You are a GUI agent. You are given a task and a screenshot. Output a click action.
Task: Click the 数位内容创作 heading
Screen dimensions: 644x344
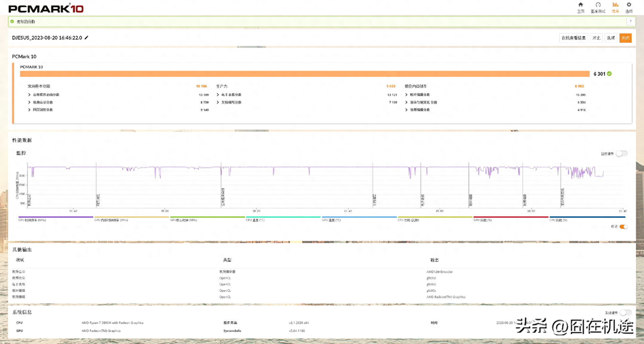416,86
